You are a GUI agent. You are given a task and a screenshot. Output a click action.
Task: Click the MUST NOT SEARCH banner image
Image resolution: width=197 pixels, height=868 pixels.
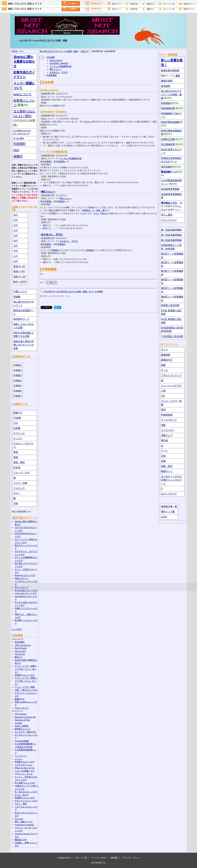tap(67, 26)
